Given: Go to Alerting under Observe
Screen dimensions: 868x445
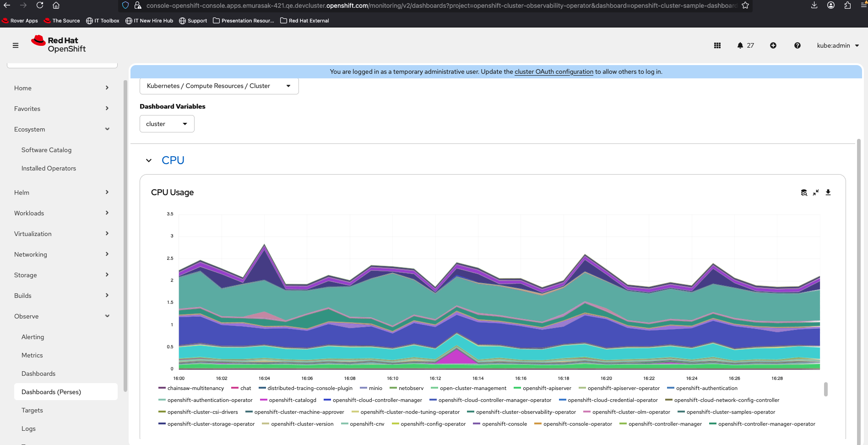Looking at the screenshot, I should click(x=33, y=337).
